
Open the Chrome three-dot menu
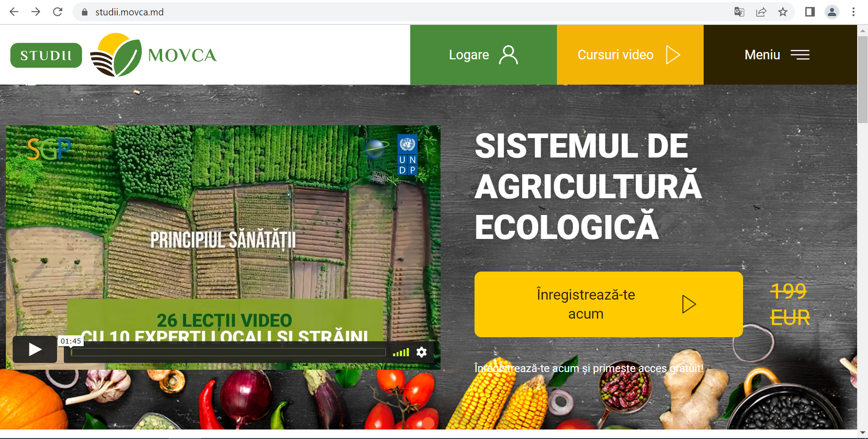tap(854, 12)
